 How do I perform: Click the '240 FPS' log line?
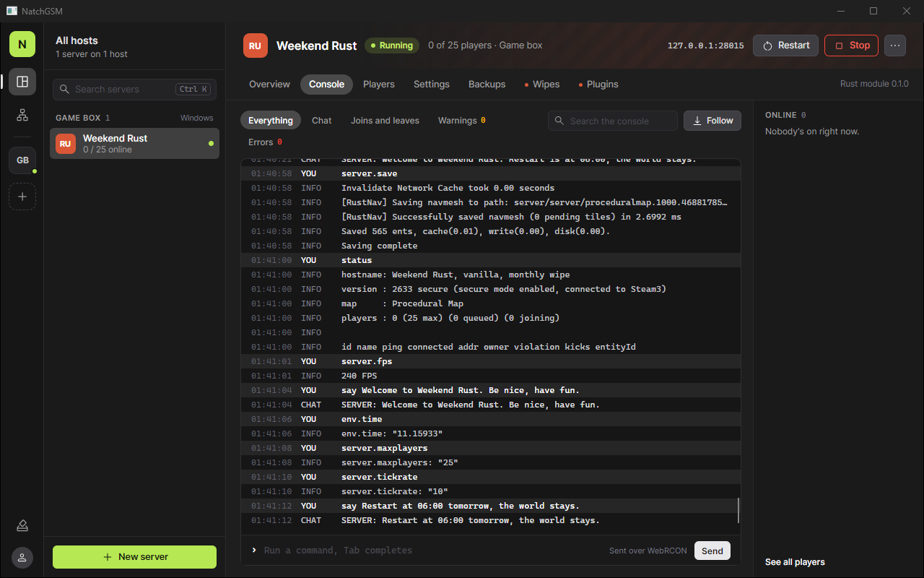tap(491, 376)
